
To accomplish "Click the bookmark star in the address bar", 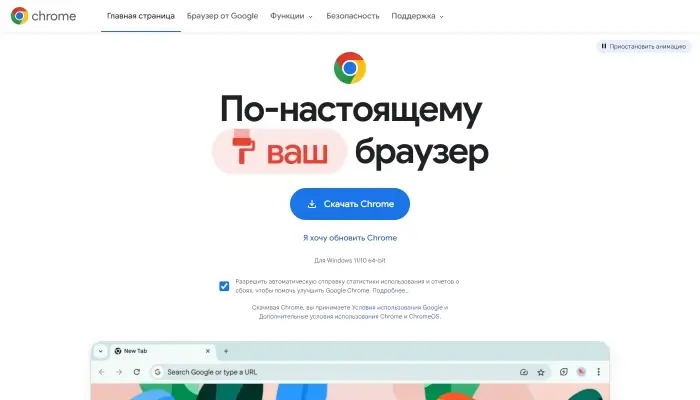I will pos(541,372).
